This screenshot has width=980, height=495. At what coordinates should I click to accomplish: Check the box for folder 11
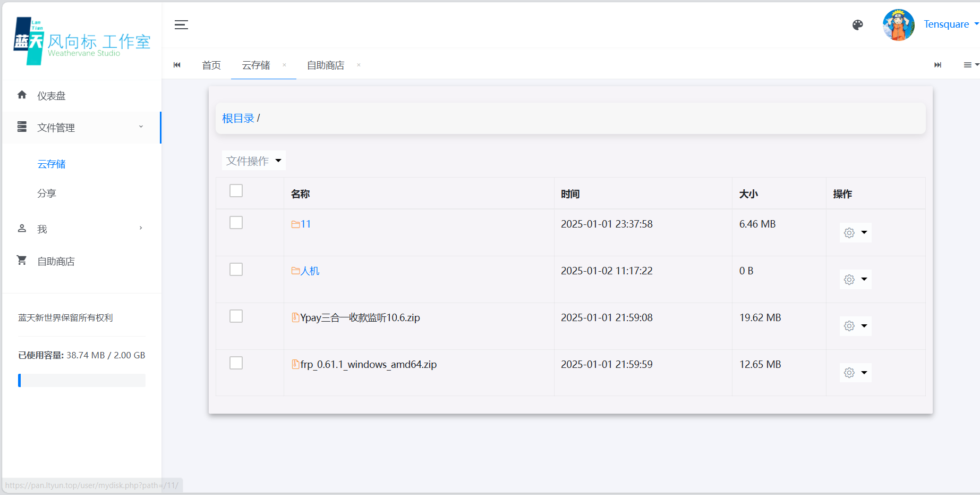(236, 222)
